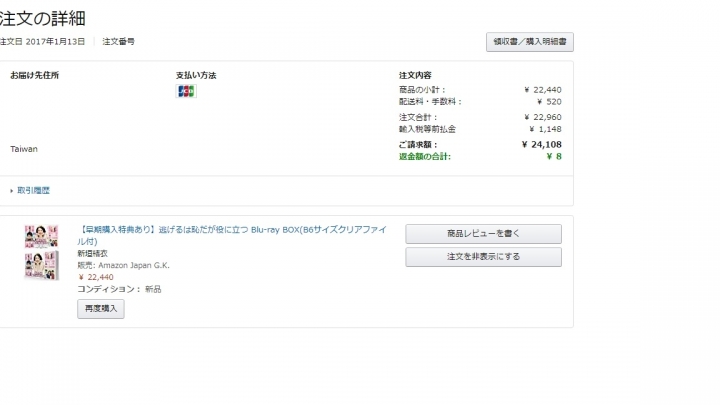The image size is (720, 405).
Task: Click the 注文の詳細 page heading
Action: pyautogui.click(x=43, y=19)
